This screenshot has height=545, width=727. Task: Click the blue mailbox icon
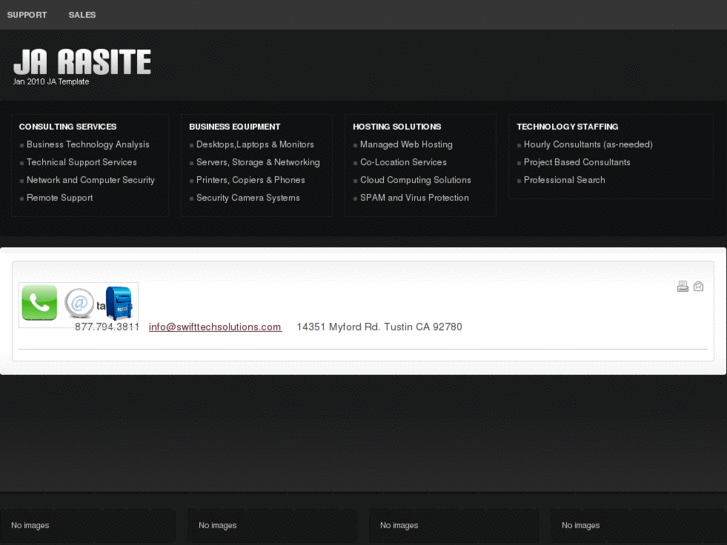click(x=119, y=303)
